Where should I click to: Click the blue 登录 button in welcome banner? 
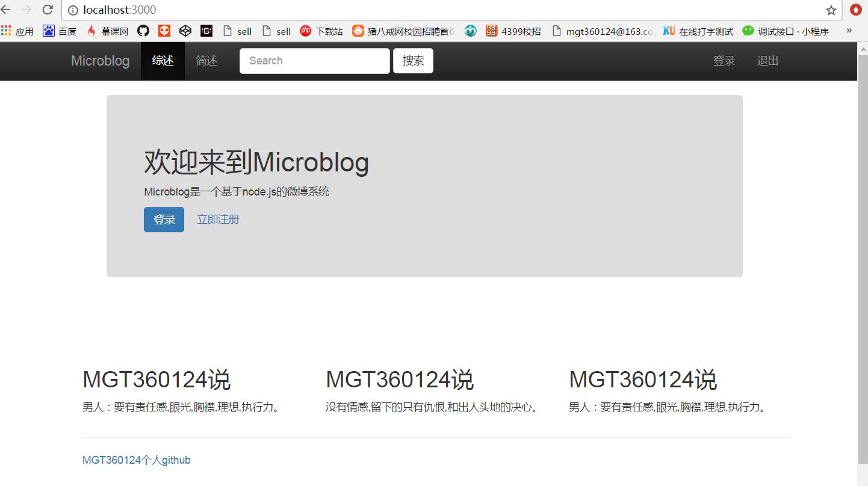163,219
